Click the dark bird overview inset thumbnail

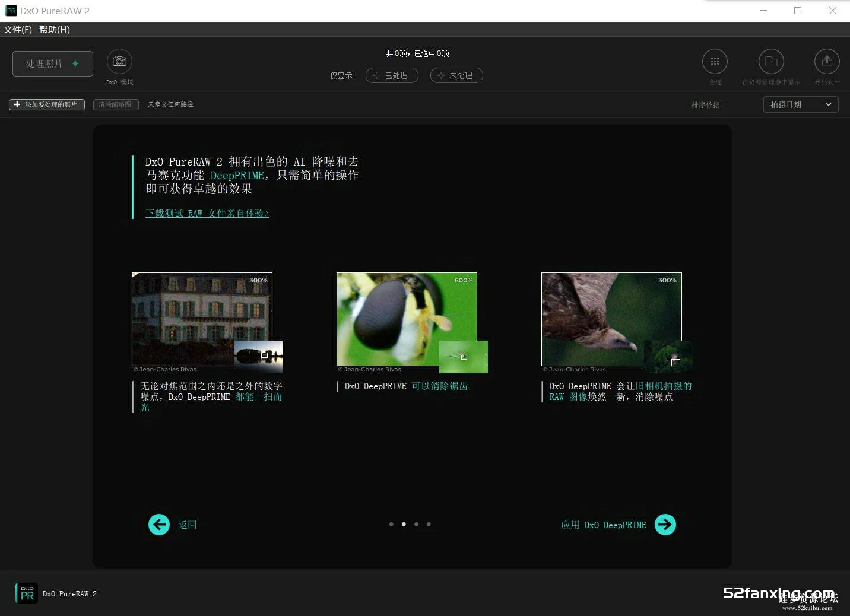point(668,357)
